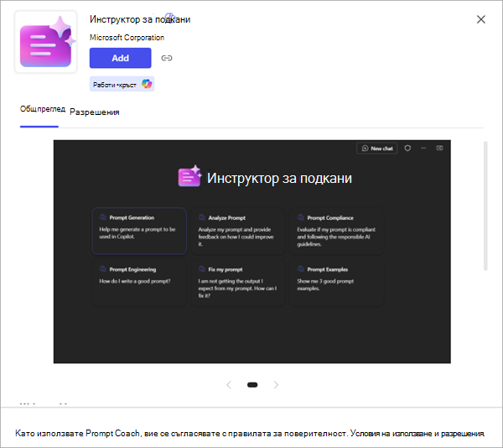Click the Analyze Prompt chat icon
This screenshot has height=448, width=503.
(x=202, y=217)
